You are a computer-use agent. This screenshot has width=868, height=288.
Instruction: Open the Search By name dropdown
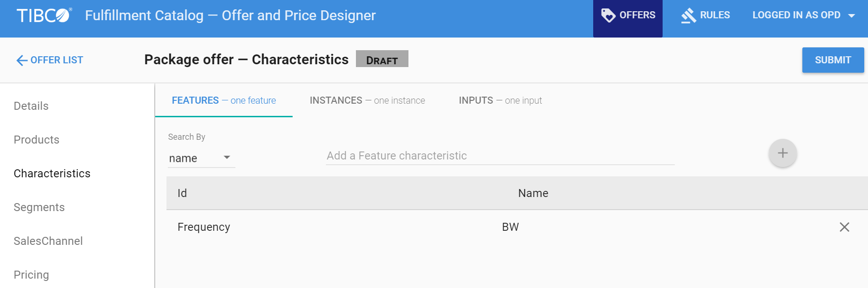[201, 158]
